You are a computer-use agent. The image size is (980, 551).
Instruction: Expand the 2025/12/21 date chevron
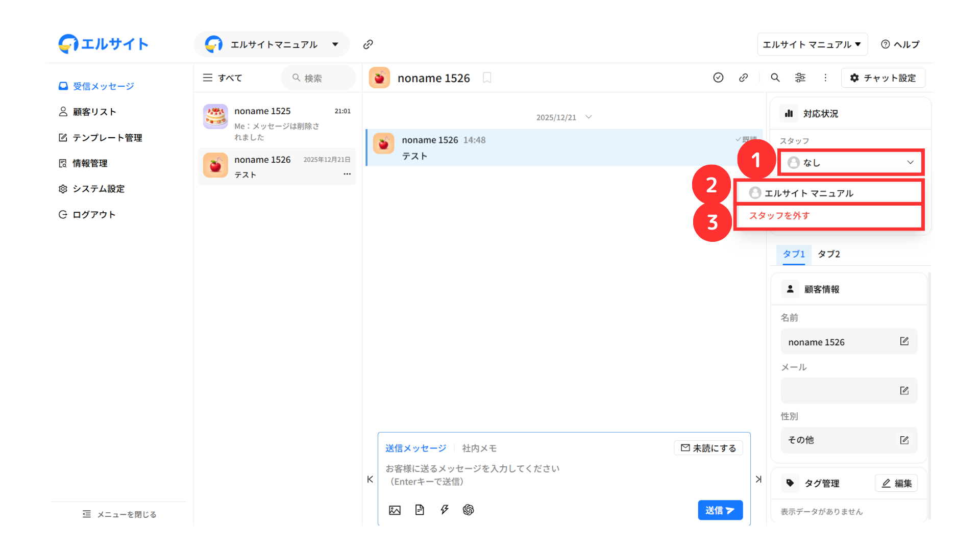589,117
